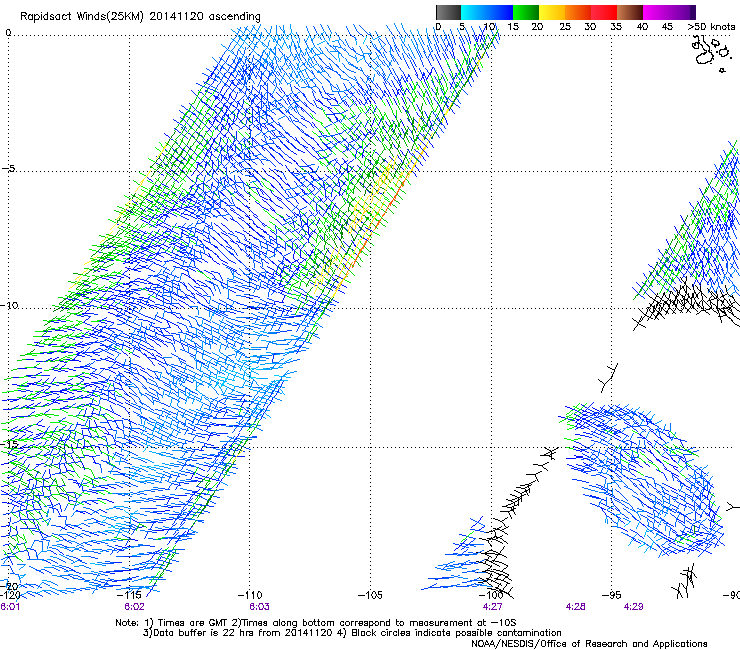Click the oval wind barb patch near -95
The image size is (740, 650).
click(x=642, y=479)
